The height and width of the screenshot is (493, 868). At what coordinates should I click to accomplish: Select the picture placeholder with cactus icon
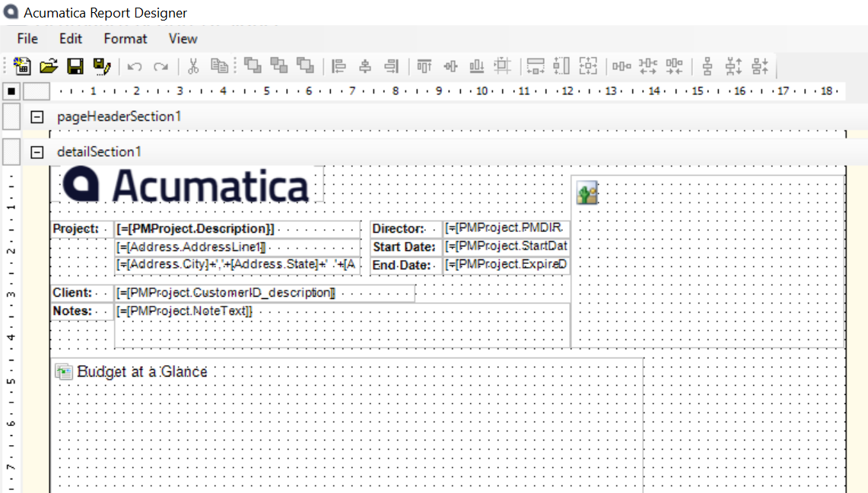[707, 261]
